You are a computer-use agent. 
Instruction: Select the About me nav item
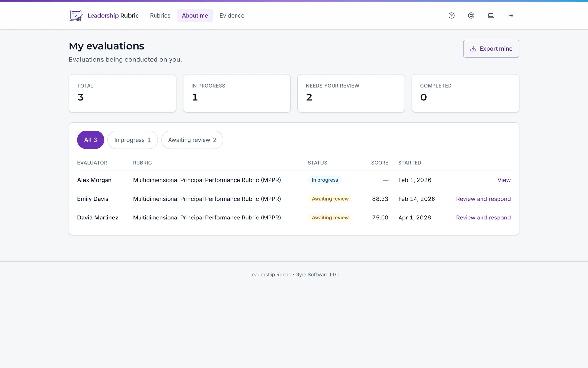tap(195, 15)
